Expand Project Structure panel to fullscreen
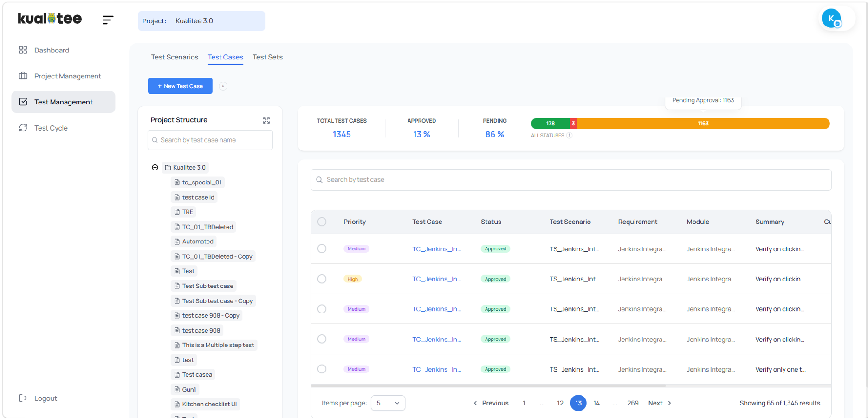Image resolution: width=868 pixels, height=418 pixels. (x=266, y=120)
